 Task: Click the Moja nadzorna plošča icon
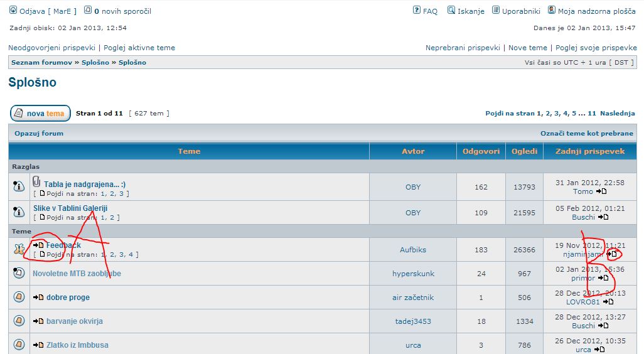click(x=552, y=11)
